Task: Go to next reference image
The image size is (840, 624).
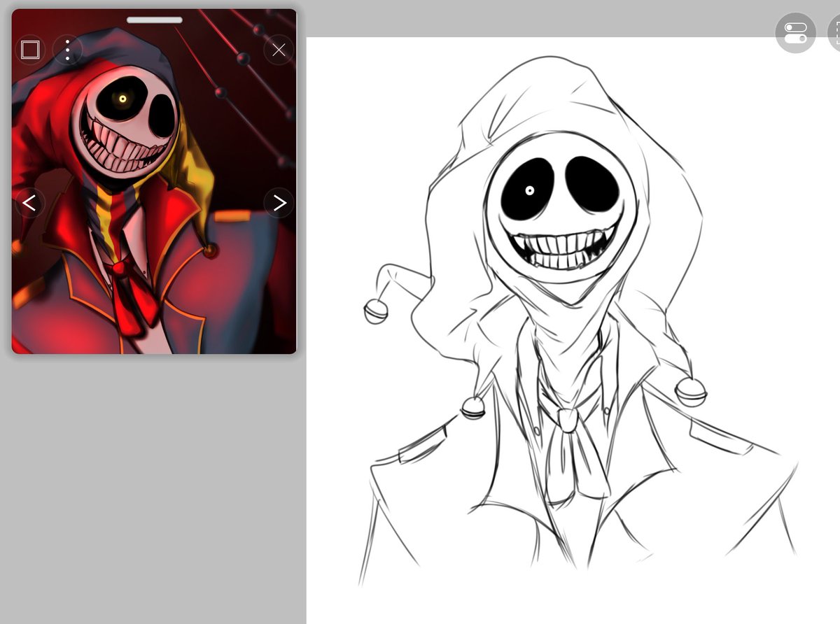Action: (x=279, y=203)
